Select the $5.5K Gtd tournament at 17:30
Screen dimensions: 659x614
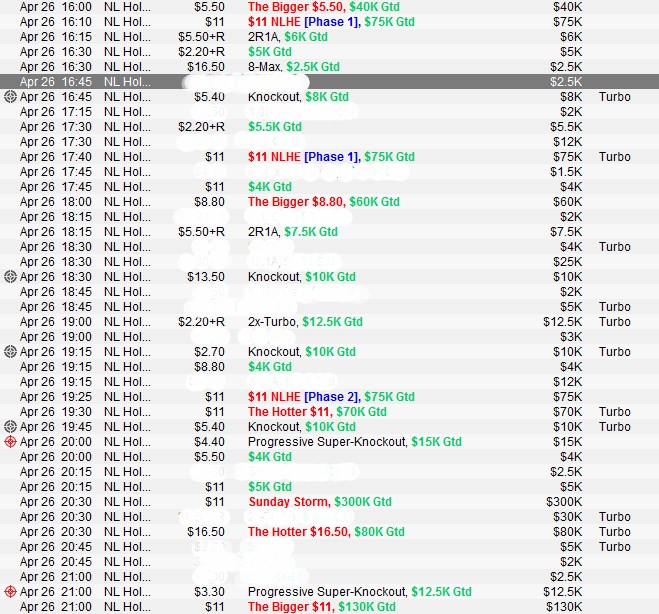[274, 126]
